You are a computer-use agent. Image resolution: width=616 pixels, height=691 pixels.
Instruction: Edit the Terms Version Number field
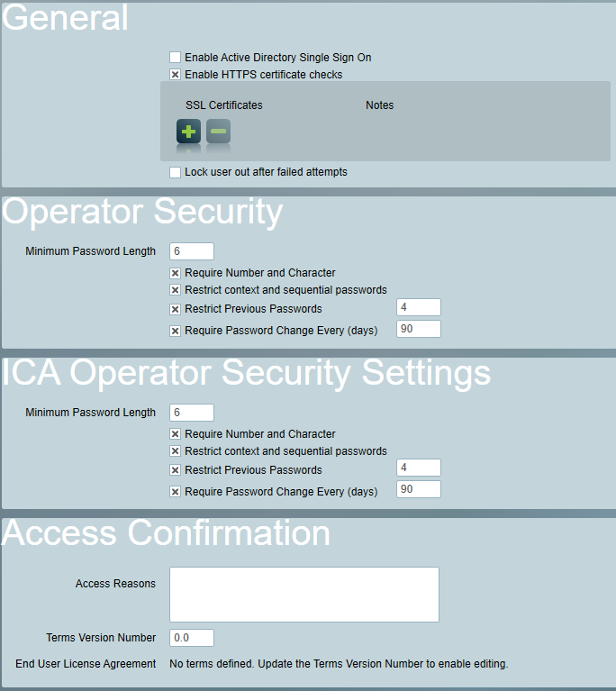pos(192,638)
